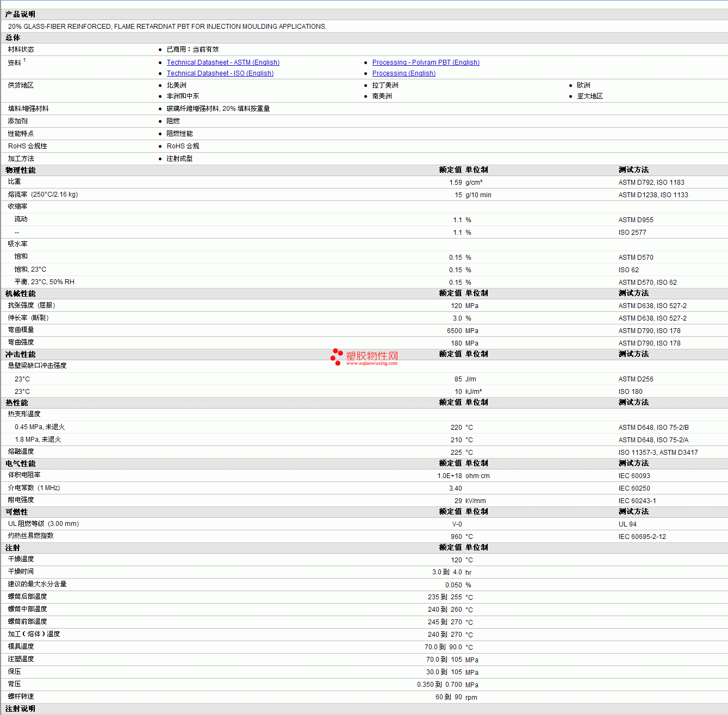Click the 冲击性能 section header
Image resolution: width=728 pixels, height=715 pixels.
pos(21,354)
